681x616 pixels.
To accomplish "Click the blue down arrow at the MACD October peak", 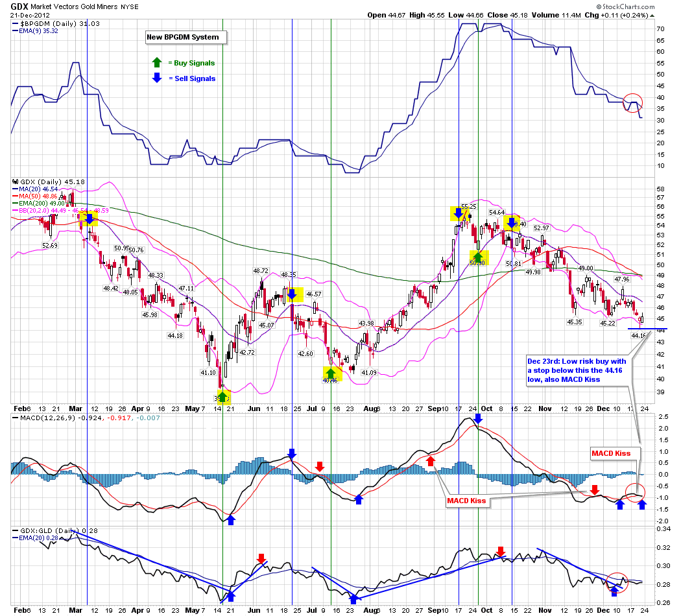I will 478,419.
